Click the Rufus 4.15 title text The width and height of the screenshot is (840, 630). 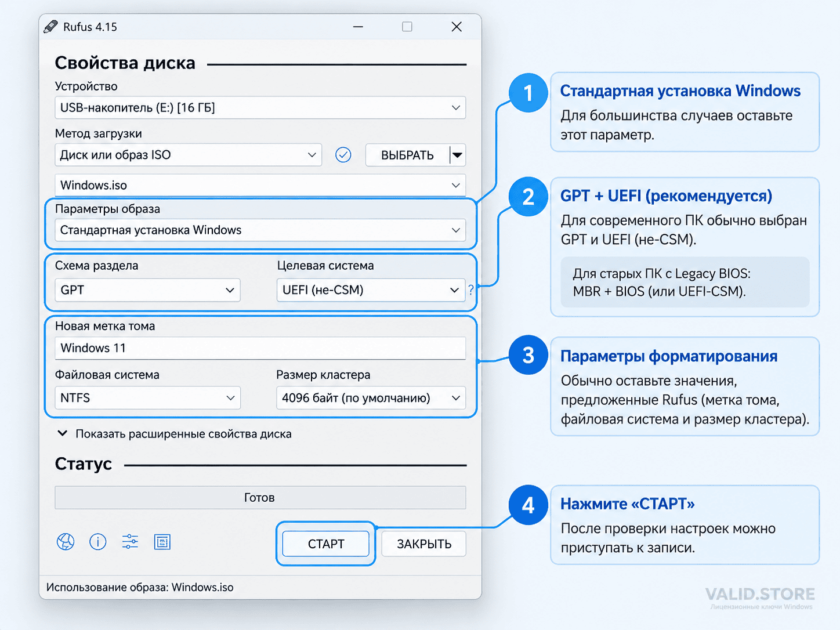[90, 27]
